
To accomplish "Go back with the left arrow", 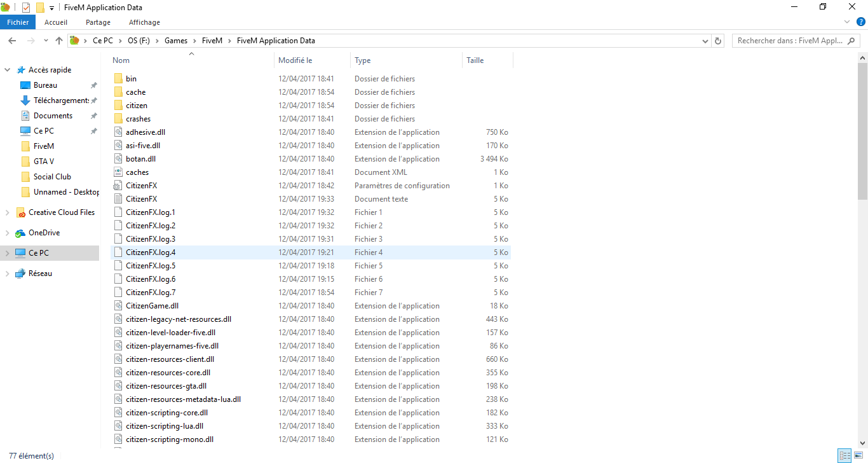I will [12, 41].
